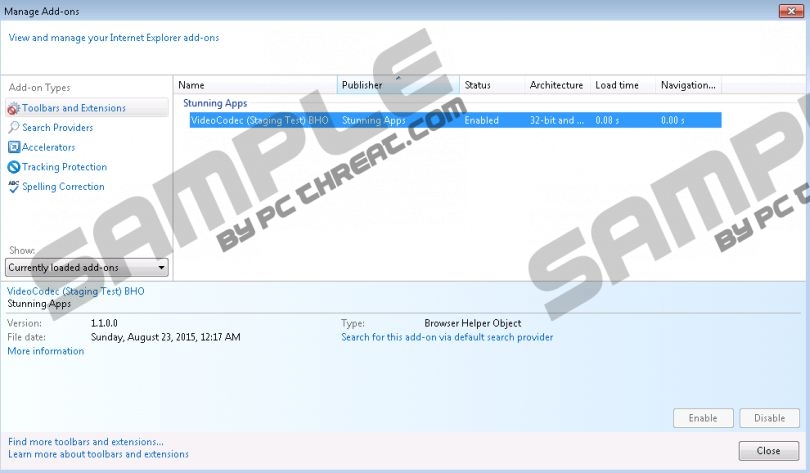Collapse the Stunning Apps group header
This screenshot has width=810, height=473.
coord(215,103)
